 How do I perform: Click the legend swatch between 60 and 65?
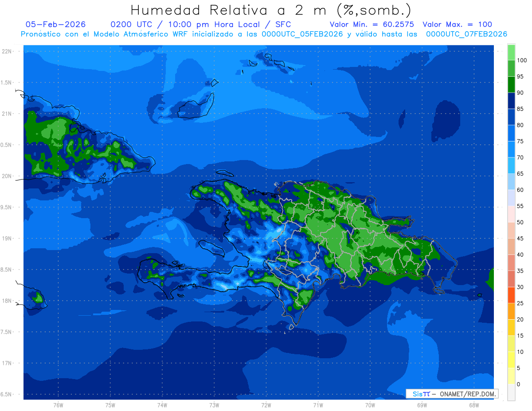511,182
